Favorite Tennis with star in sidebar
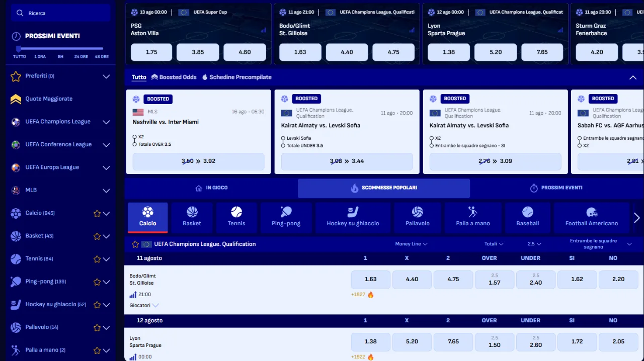 pyautogui.click(x=97, y=259)
